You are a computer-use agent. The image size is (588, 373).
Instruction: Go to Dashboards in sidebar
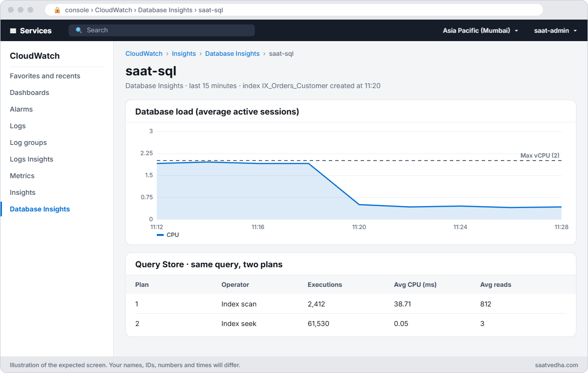(29, 93)
